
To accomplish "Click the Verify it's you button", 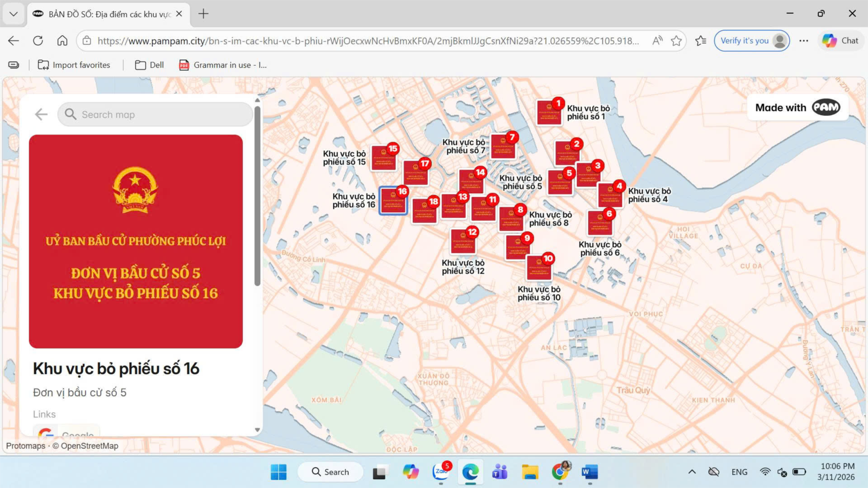I will pyautogui.click(x=751, y=41).
